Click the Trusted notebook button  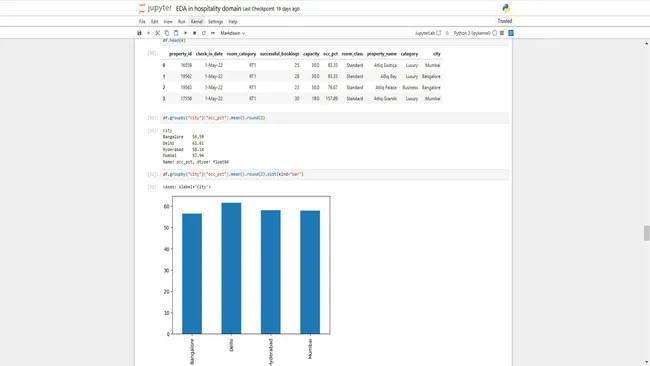(x=504, y=21)
